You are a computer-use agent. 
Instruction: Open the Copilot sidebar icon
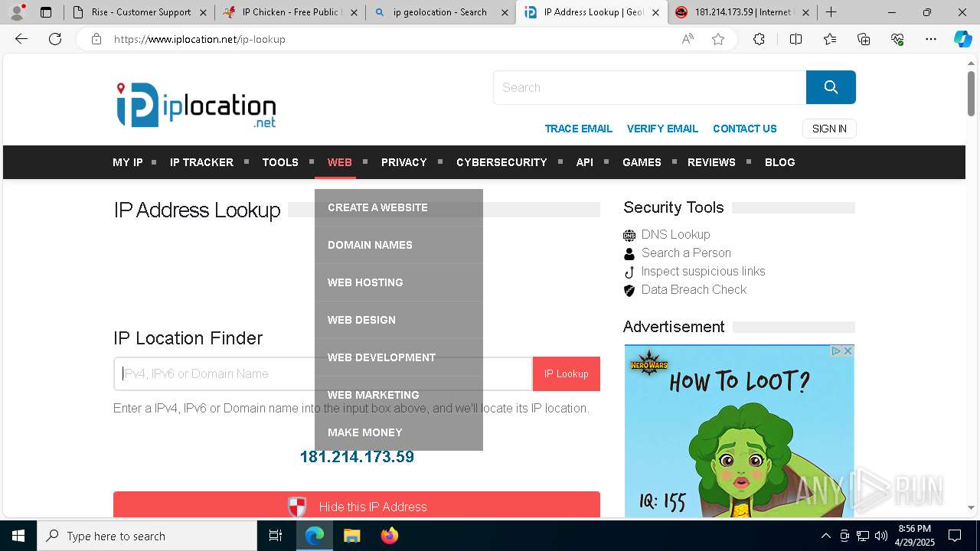[x=963, y=39]
